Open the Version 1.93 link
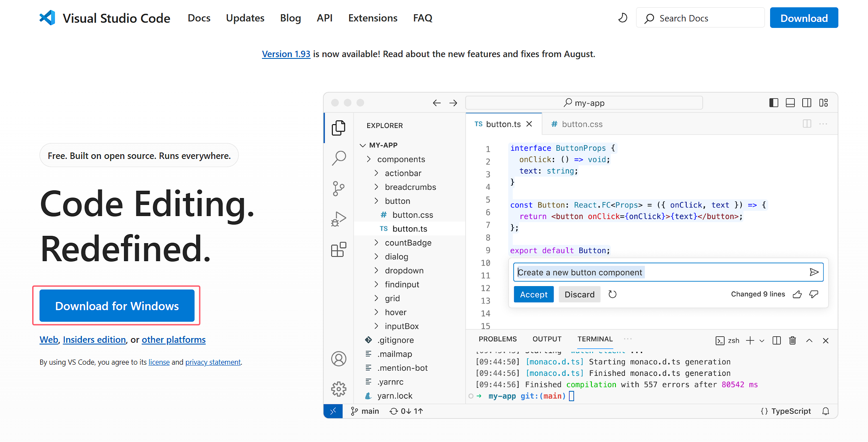 (x=286, y=54)
